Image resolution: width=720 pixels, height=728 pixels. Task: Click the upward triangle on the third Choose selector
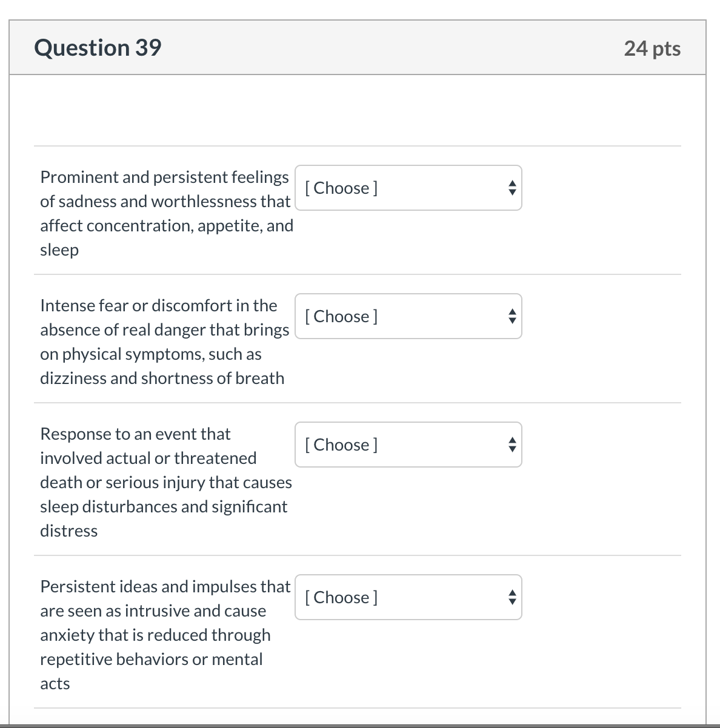pyautogui.click(x=512, y=440)
